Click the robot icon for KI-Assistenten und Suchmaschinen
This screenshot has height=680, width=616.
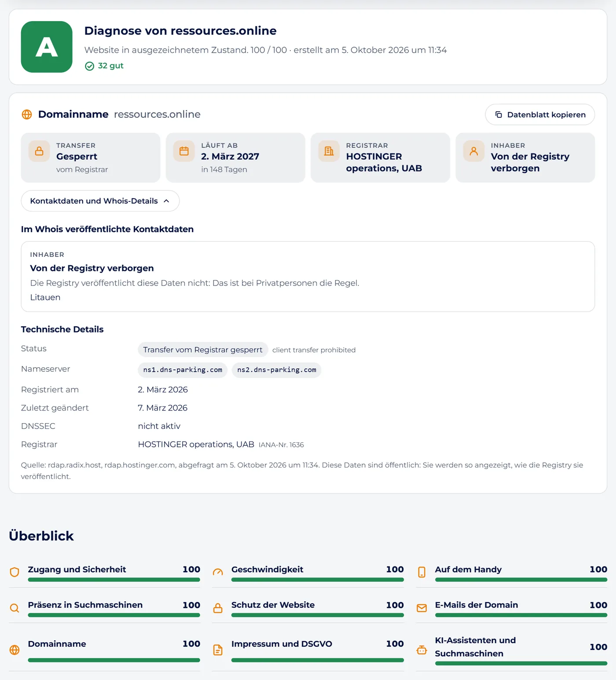[x=422, y=650]
